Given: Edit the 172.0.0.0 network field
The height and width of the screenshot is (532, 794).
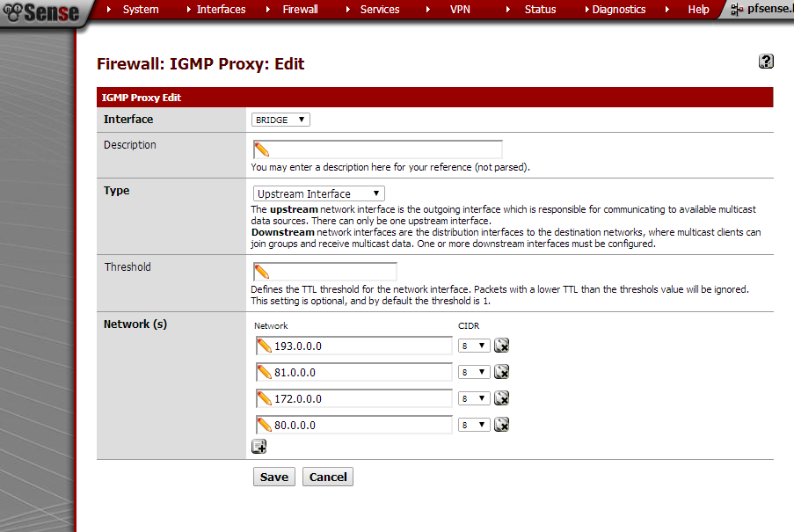Looking at the screenshot, I should (x=354, y=398).
